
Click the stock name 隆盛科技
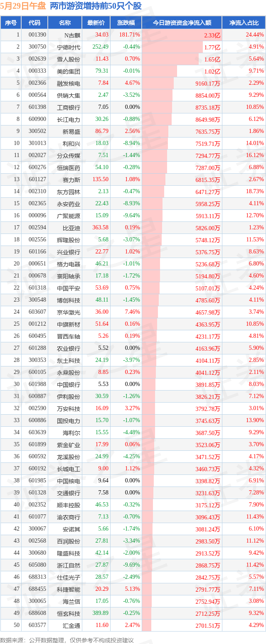point(69,553)
